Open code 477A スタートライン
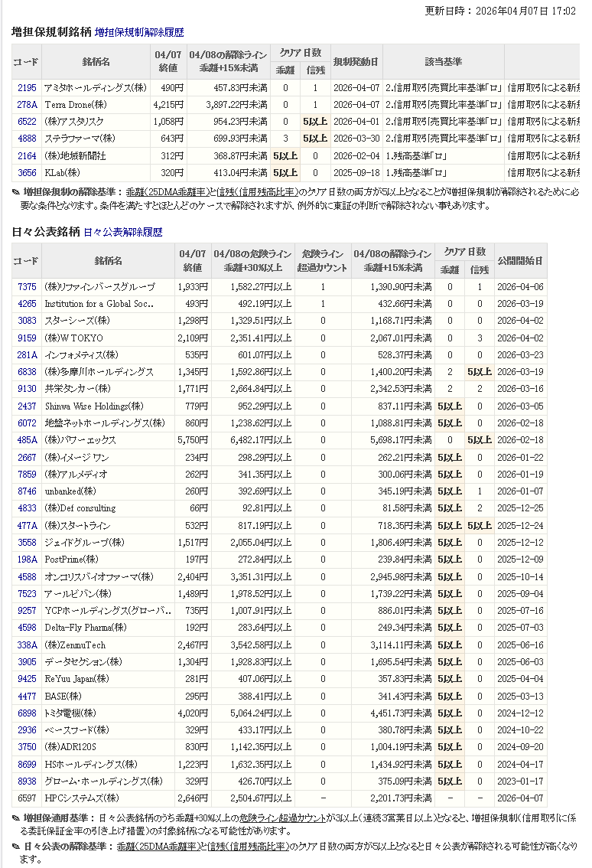This screenshot has height=868, width=592. pyautogui.click(x=27, y=526)
